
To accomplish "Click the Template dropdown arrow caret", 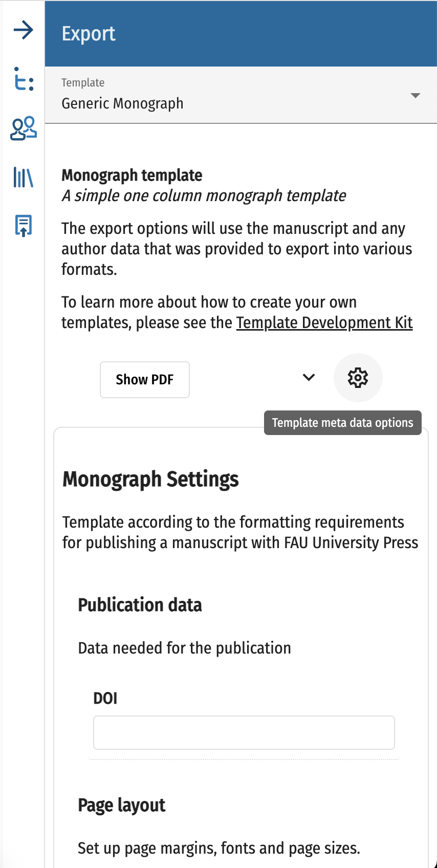I will click(416, 96).
